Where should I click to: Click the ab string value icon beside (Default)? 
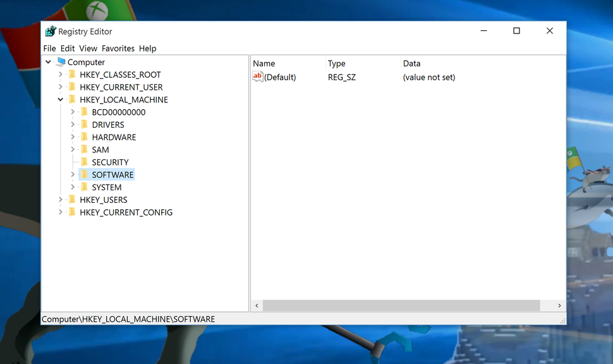click(x=257, y=76)
